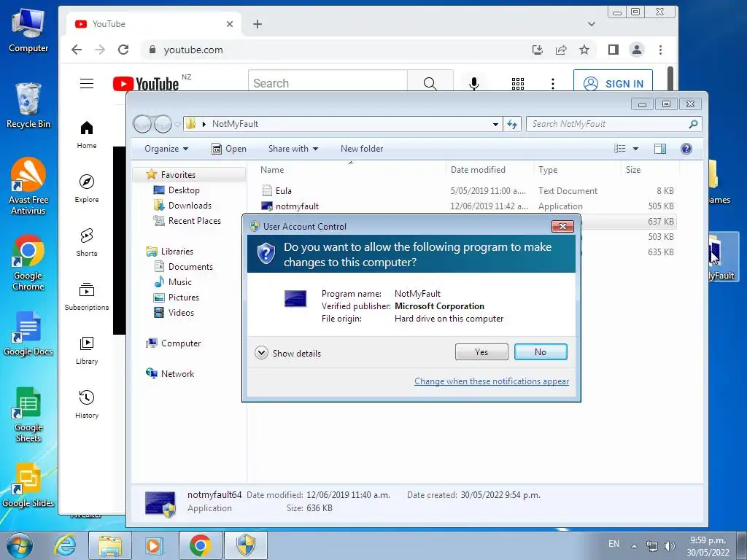Click Open in Explorer toolbar
This screenshot has width=747, height=560.
[228, 149]
